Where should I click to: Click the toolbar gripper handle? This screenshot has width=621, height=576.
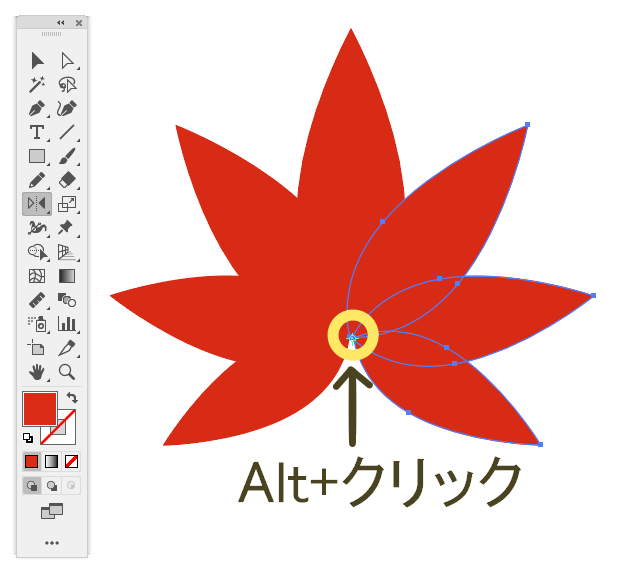[x=51, y=34]
